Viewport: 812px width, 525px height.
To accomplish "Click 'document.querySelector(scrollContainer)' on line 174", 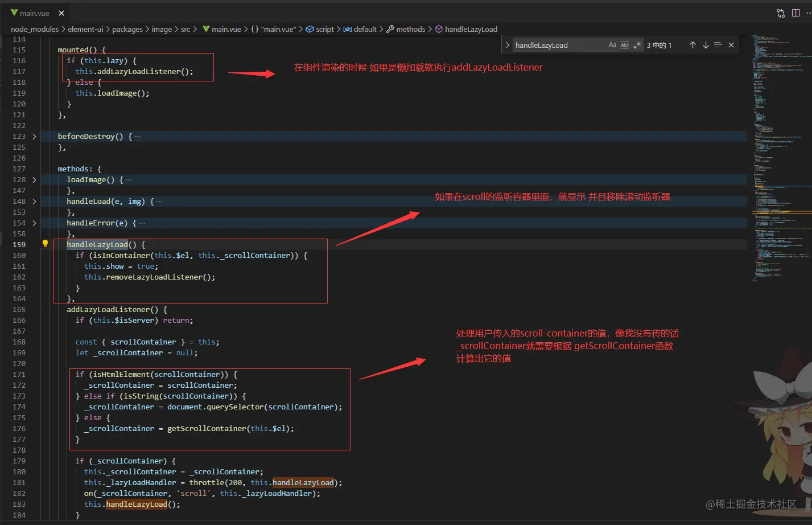I will (x=253, y=407).
